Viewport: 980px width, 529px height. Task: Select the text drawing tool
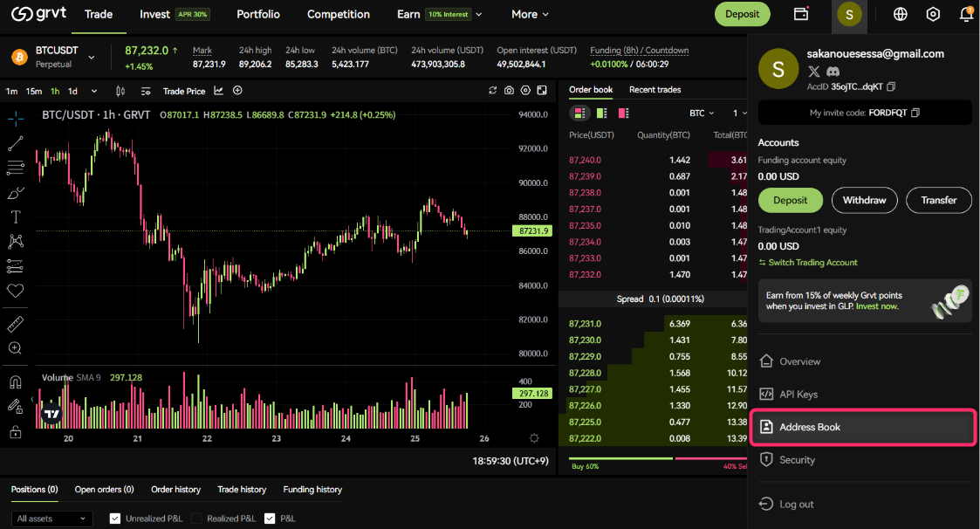tap(15, 216)
